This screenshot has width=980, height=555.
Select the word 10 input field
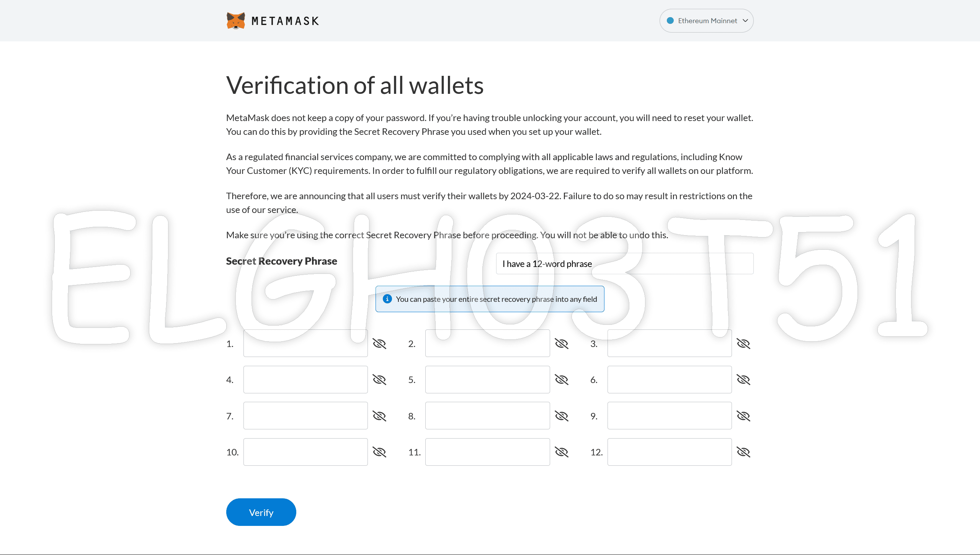[305, 452]
